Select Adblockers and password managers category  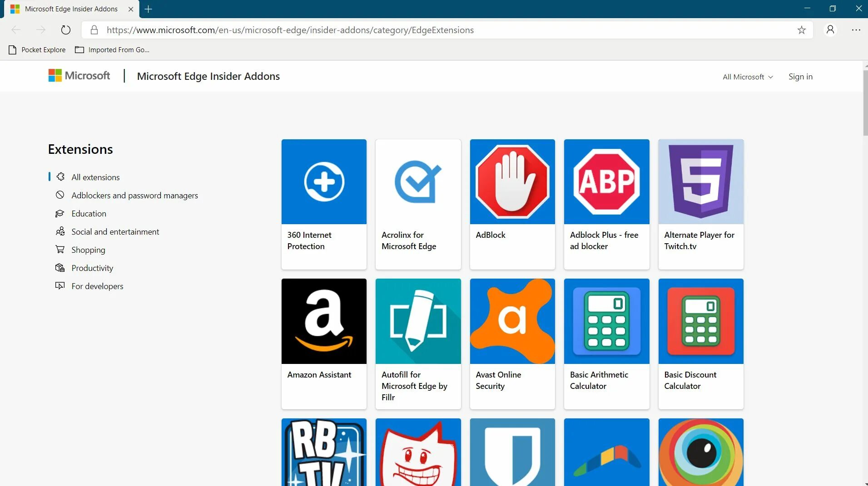[127, 195]
